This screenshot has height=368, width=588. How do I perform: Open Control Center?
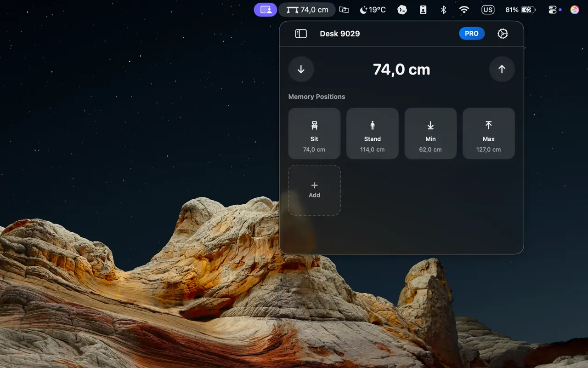point(553,10)
